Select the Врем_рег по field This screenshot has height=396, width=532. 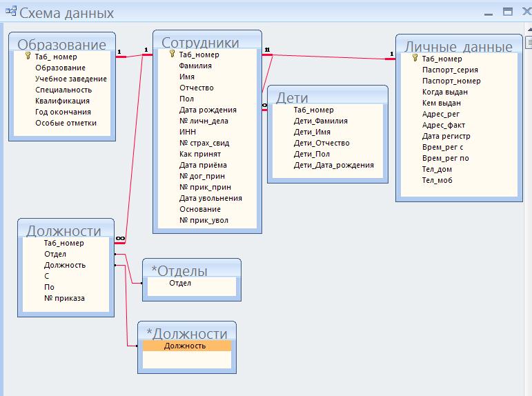coord(459,158)
